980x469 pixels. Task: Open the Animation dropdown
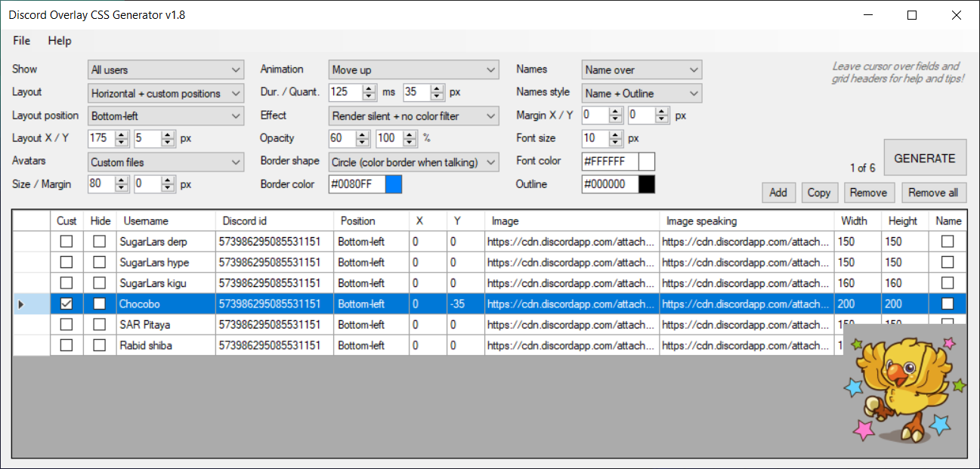coord(414,70)
